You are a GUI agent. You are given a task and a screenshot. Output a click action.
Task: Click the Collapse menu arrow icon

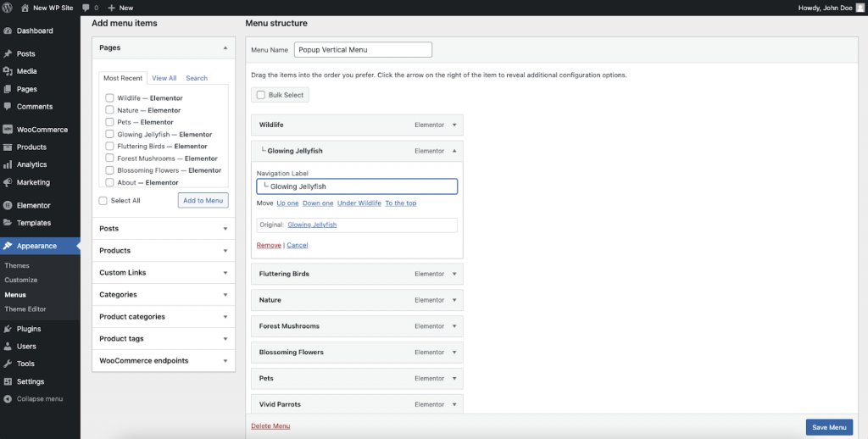(x=8, y=399)
